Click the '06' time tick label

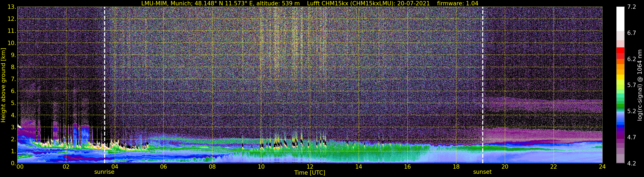(x=163, y=167)
